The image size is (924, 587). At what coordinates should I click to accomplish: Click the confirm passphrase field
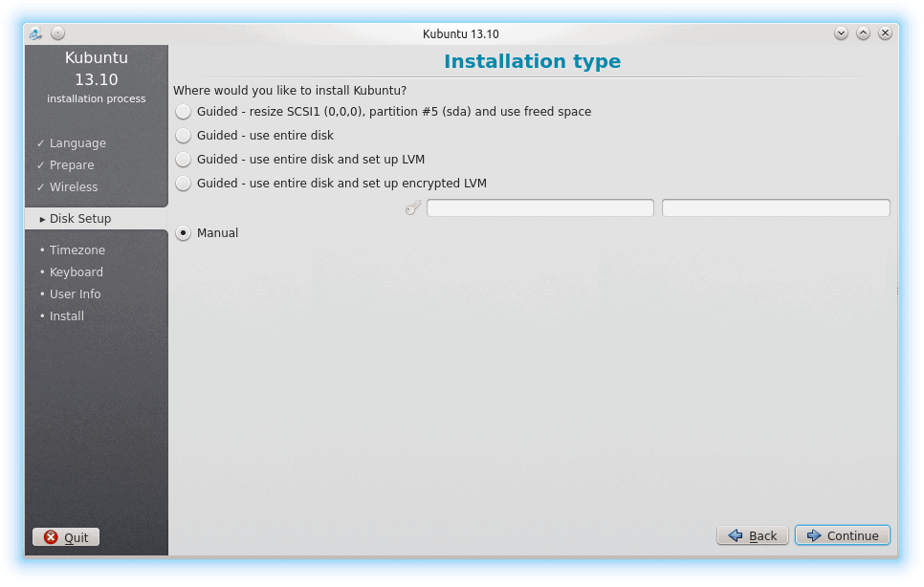(776, 207)
